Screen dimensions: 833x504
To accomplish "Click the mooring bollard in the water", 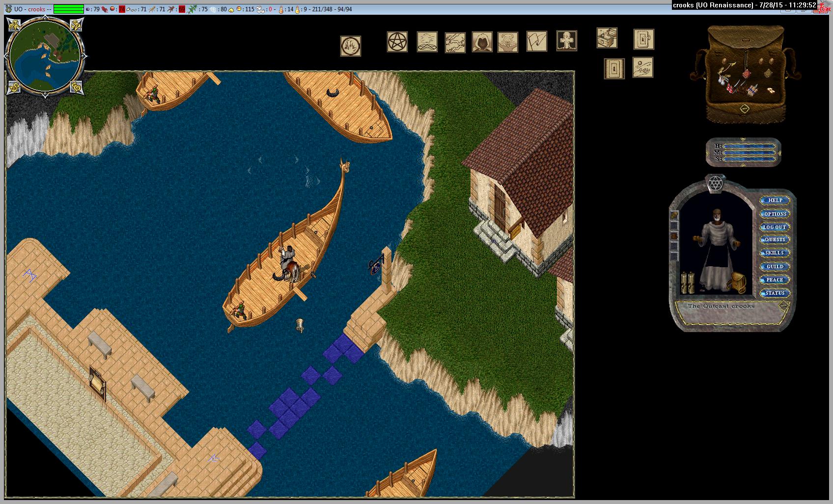I will [x=300, y=325].
